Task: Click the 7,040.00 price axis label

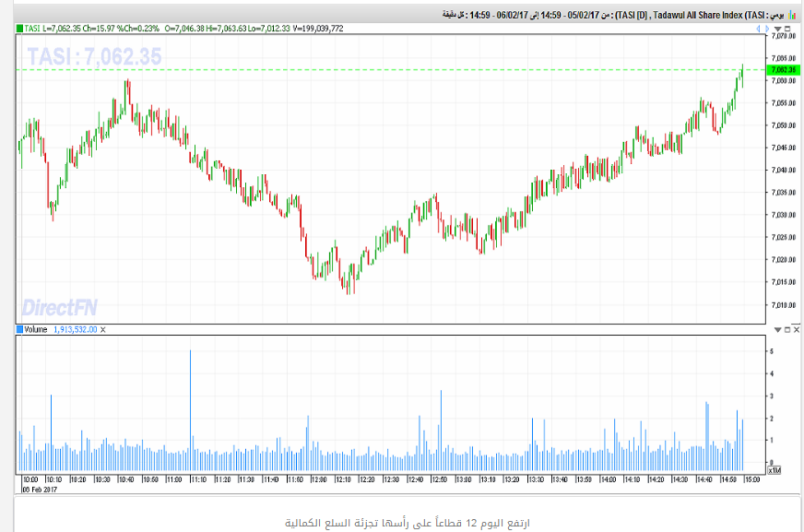Action: tap(784, 171)
